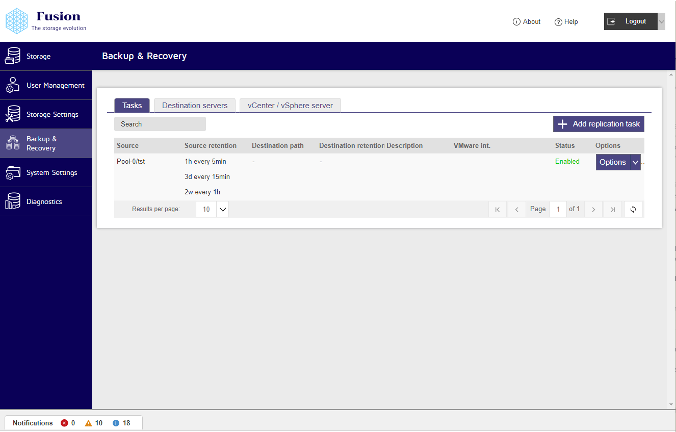The image size is (676, 432).
Task: Select the Tasks tab
Action: pyautogui.click(x=132, y=105)
